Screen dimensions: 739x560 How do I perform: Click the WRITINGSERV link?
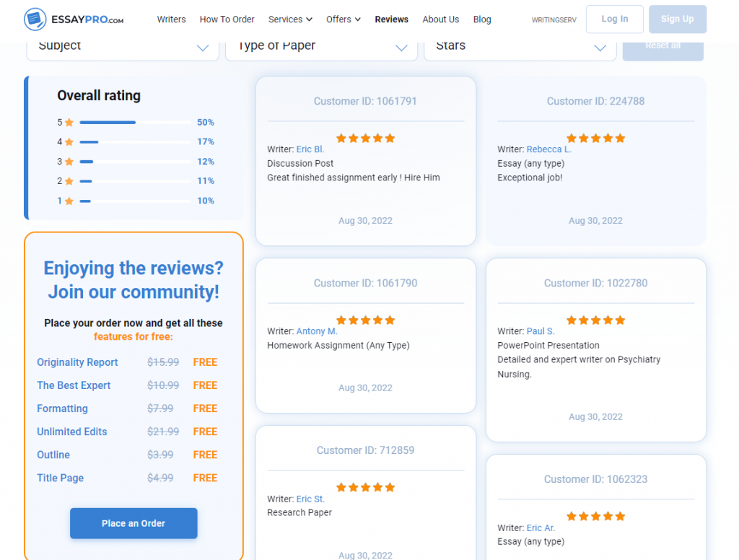coord(554,19)
